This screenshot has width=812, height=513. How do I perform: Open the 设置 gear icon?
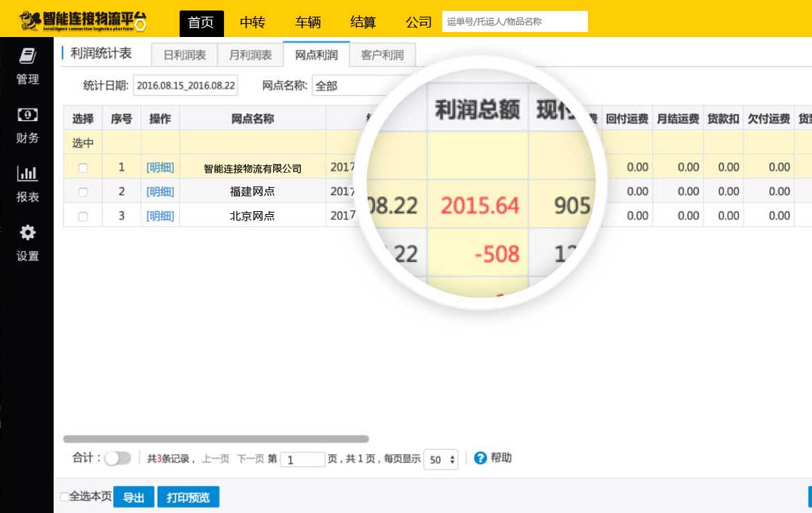coord(27,233)
